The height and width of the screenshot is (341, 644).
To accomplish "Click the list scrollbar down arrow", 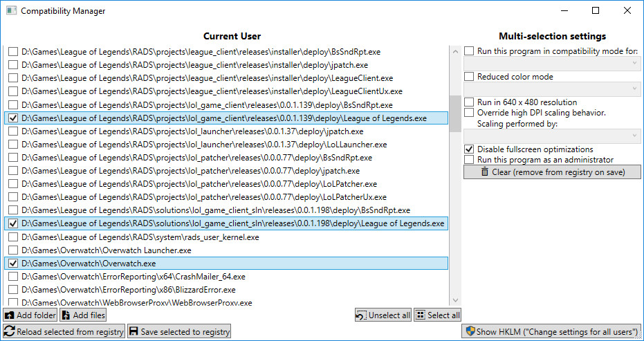I will 455,300.
